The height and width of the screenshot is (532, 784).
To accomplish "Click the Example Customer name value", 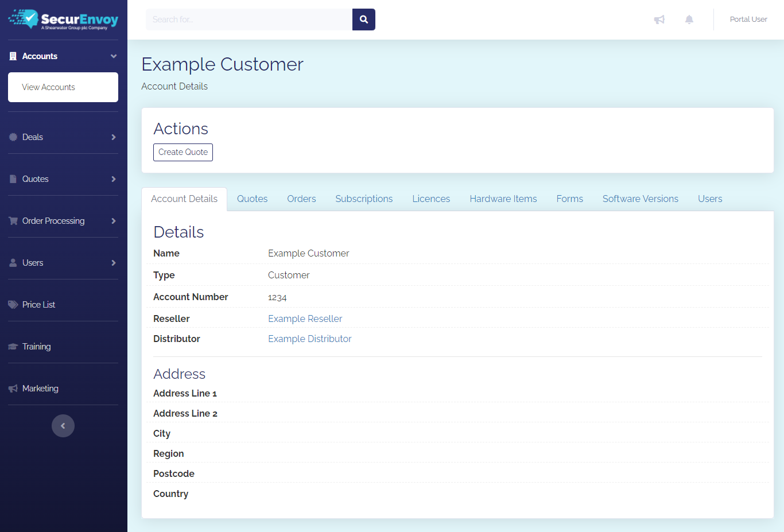I will click(x=309, y=253).
